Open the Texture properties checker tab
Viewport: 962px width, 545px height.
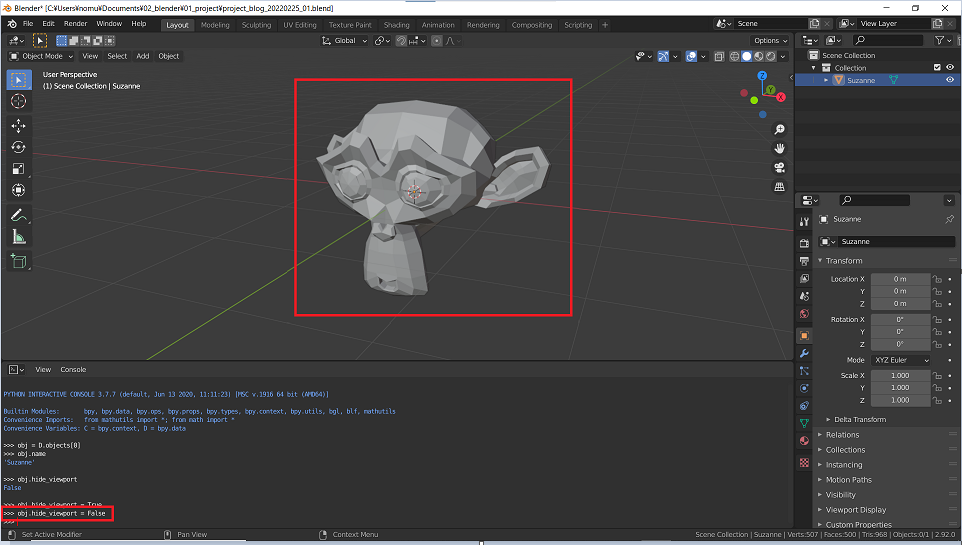tap(804, 462)
